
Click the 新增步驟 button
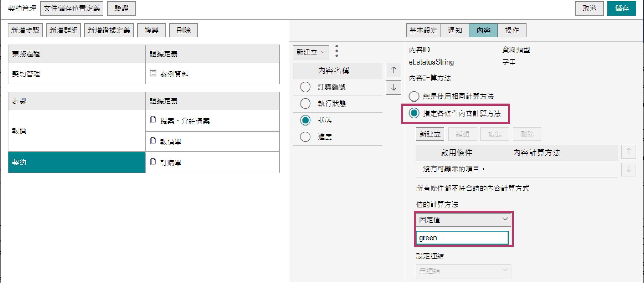[x=25, y=30]
